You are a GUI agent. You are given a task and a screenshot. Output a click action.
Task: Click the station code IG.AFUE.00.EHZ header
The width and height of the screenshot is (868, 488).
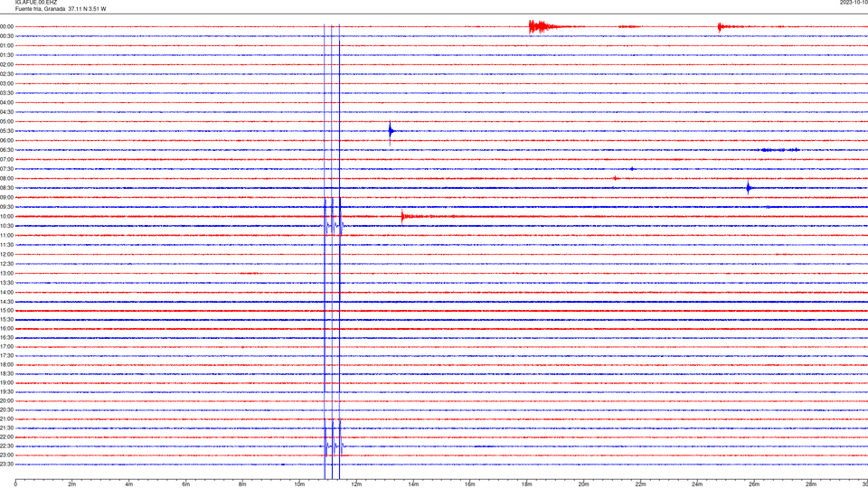tap(36, 3)
